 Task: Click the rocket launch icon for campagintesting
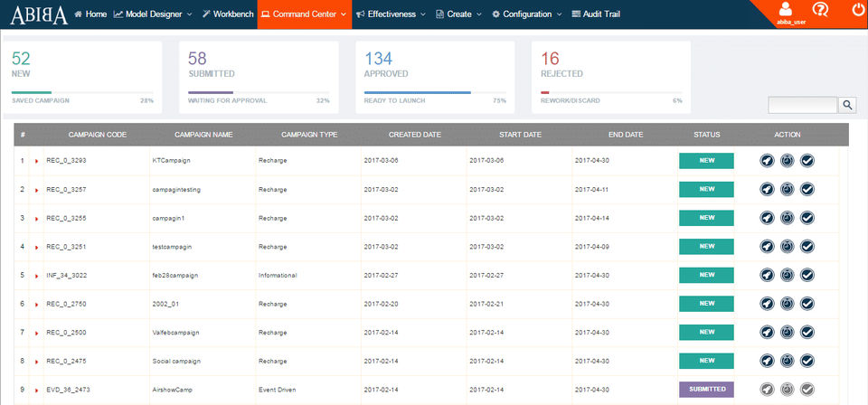(x=767, y=189)
